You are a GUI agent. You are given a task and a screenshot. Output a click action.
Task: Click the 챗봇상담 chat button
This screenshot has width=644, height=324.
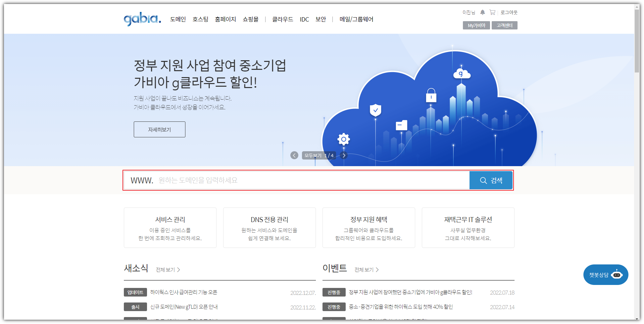pos(606,275)
